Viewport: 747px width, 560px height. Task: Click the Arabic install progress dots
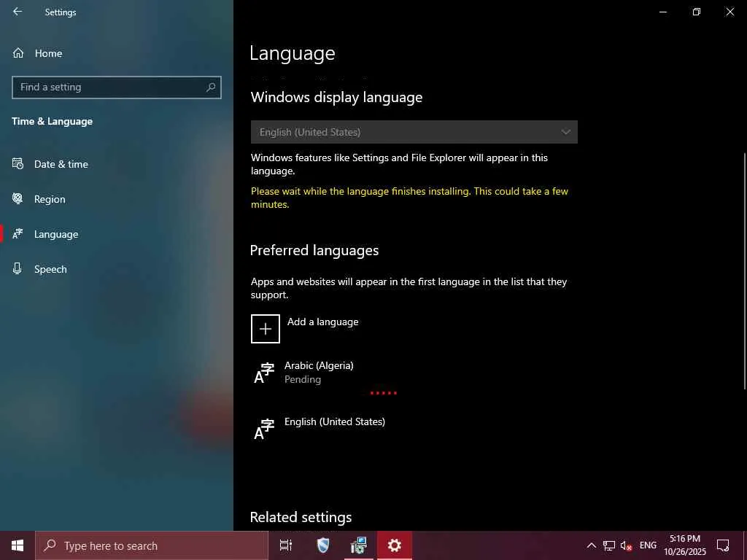(384, 393)
